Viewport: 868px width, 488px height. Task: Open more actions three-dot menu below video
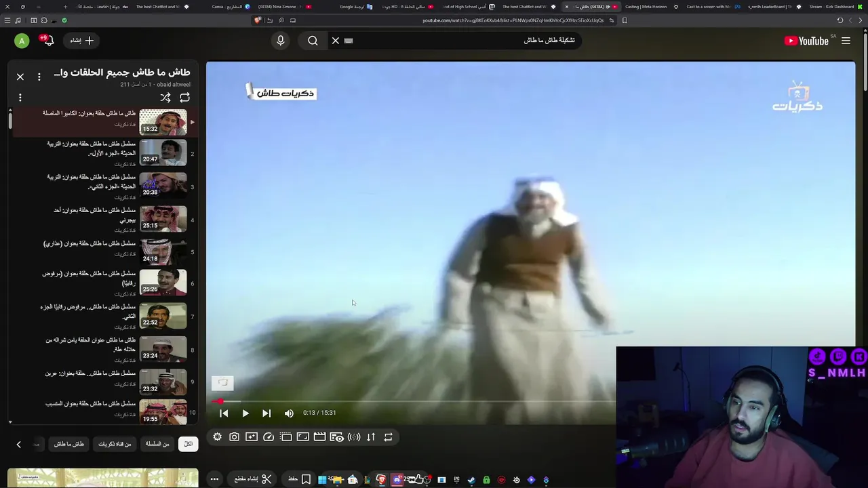214,479
